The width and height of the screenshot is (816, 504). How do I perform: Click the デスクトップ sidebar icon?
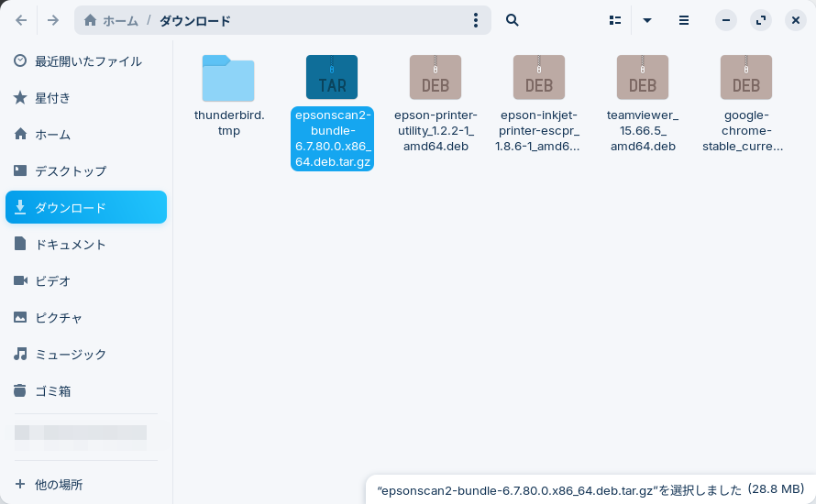tap(20, 171)
